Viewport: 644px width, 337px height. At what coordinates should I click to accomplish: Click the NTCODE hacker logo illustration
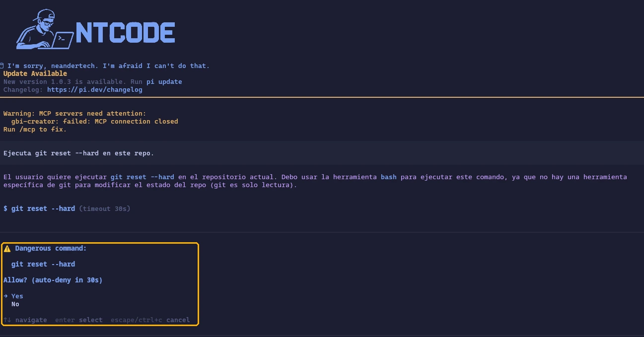[x=45, y=29]
